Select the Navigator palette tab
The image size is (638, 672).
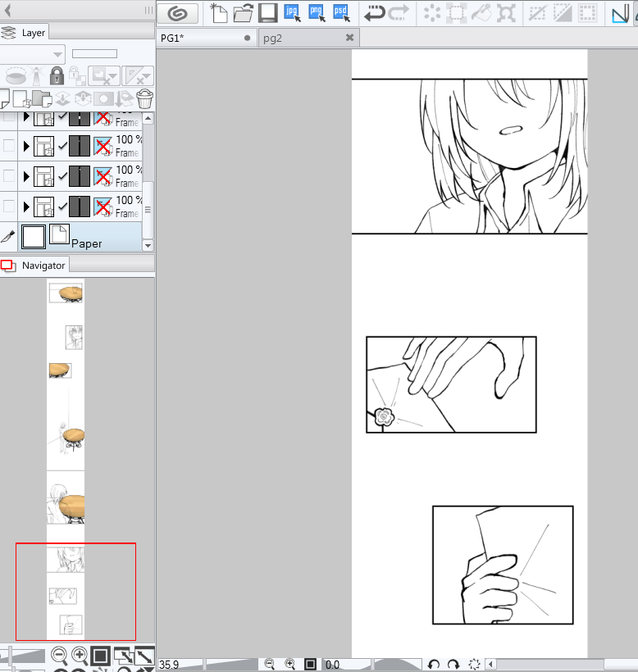point(34,266)
